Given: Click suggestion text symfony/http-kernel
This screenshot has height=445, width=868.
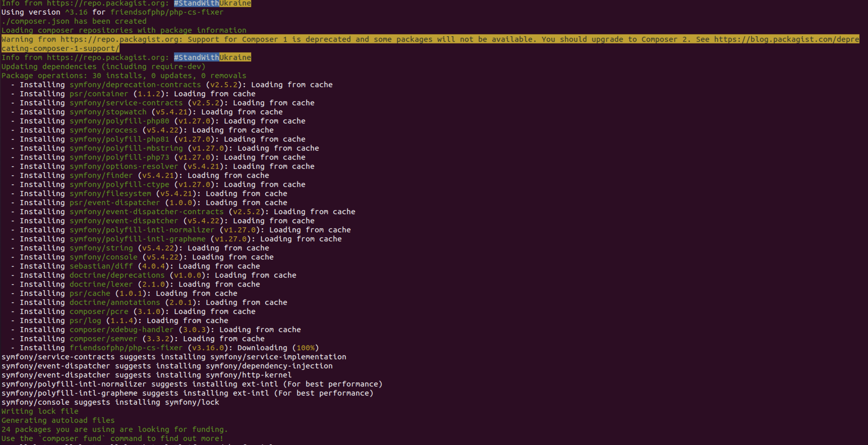Looking at the screenshot, I should click(249, 375).
